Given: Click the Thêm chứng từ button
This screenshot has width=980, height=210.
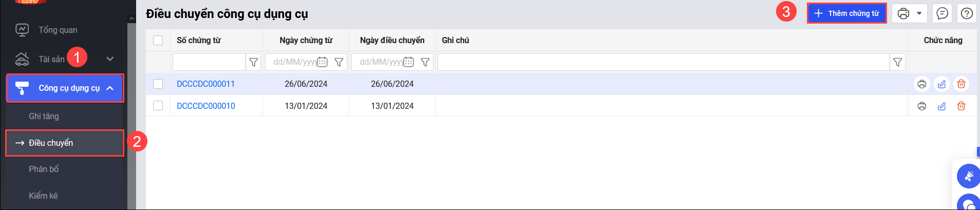Looking at the screenshot, I should pos(847,13).
